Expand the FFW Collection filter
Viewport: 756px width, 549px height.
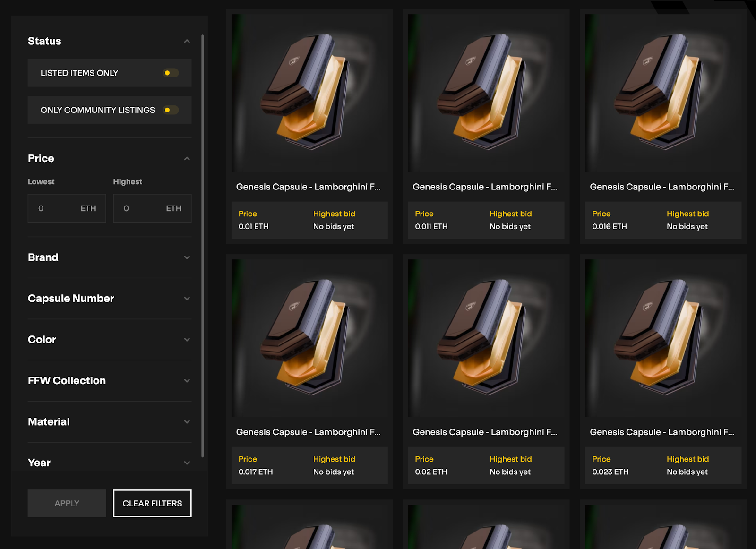(187, 381)
